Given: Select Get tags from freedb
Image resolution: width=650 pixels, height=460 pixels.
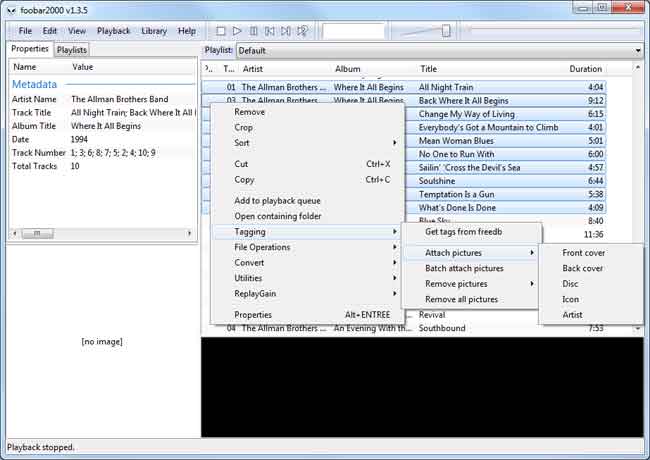Looking at the screenshot, I should click(x=471, y=232).
